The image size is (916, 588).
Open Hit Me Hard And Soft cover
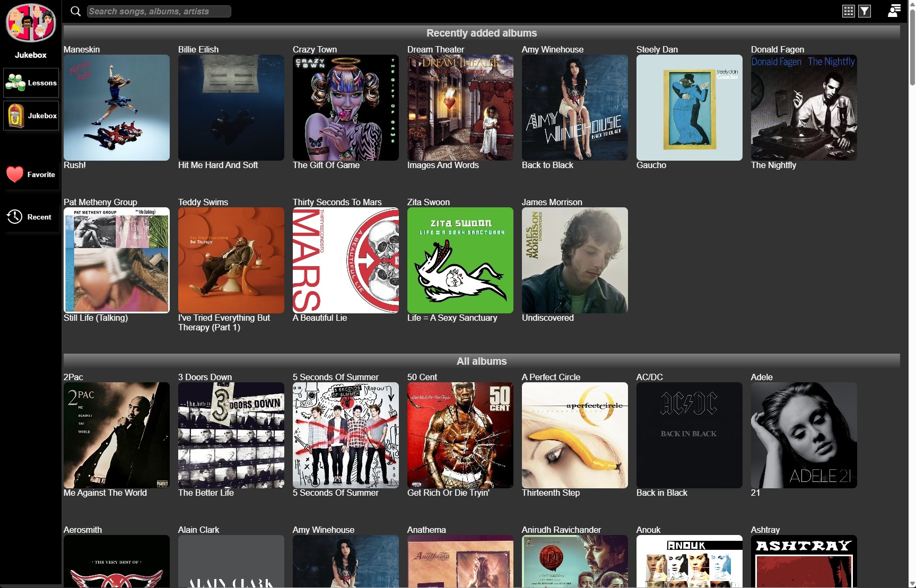click(231, 108)
